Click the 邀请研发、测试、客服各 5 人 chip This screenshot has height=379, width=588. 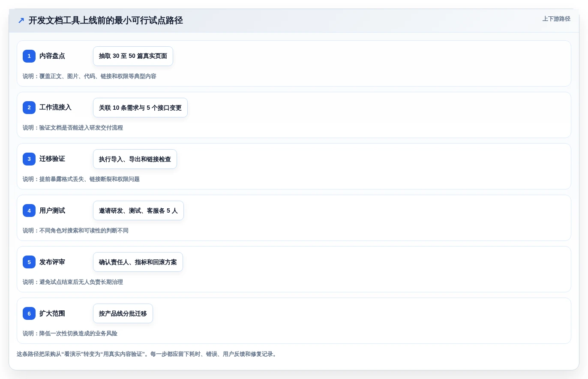tap(138, 211)
